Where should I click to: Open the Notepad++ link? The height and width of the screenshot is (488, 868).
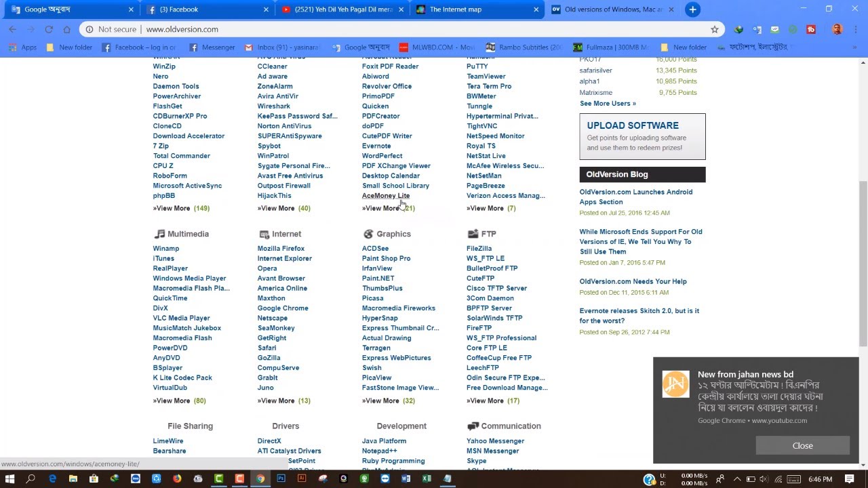point(379,451)
